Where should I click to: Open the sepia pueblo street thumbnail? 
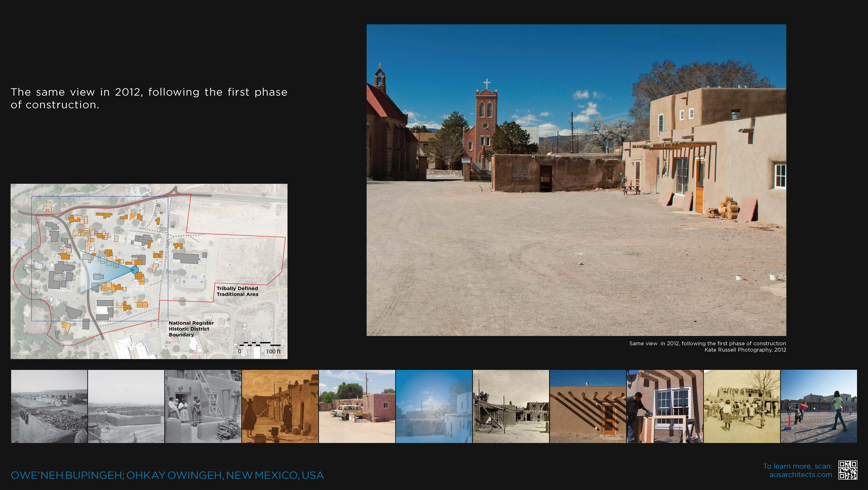280,406
